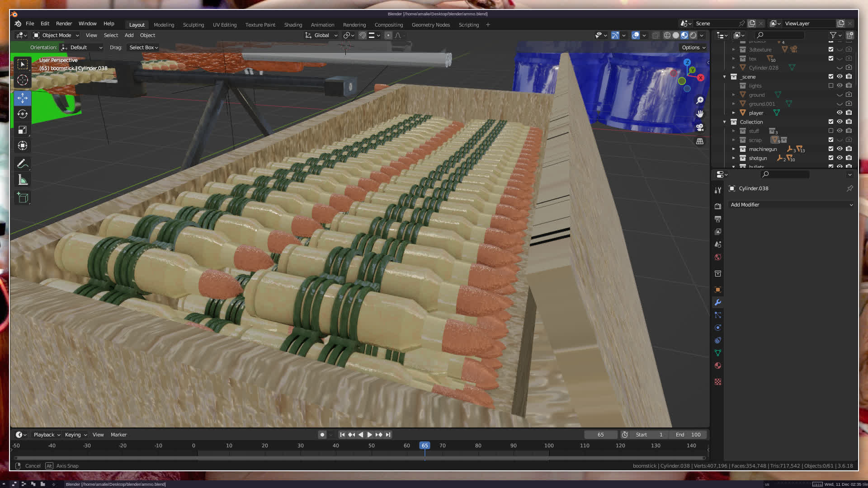
Task: Toggle the perspective/orthographic grid icon
Action: tap(700, 141)
